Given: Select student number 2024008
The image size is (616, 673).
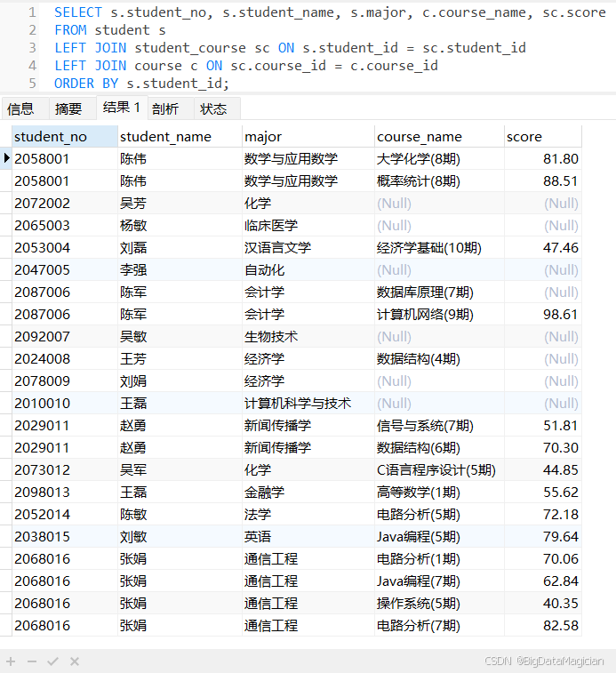Looking at the screenshot, I should 64,359.
